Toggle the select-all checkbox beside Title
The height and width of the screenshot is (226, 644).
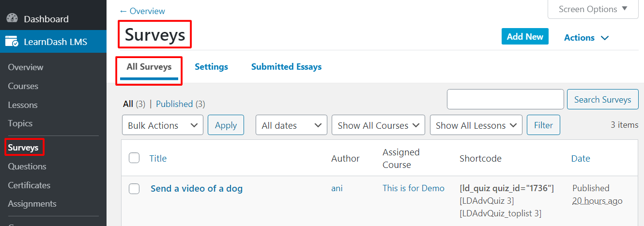tap(134, 158)
